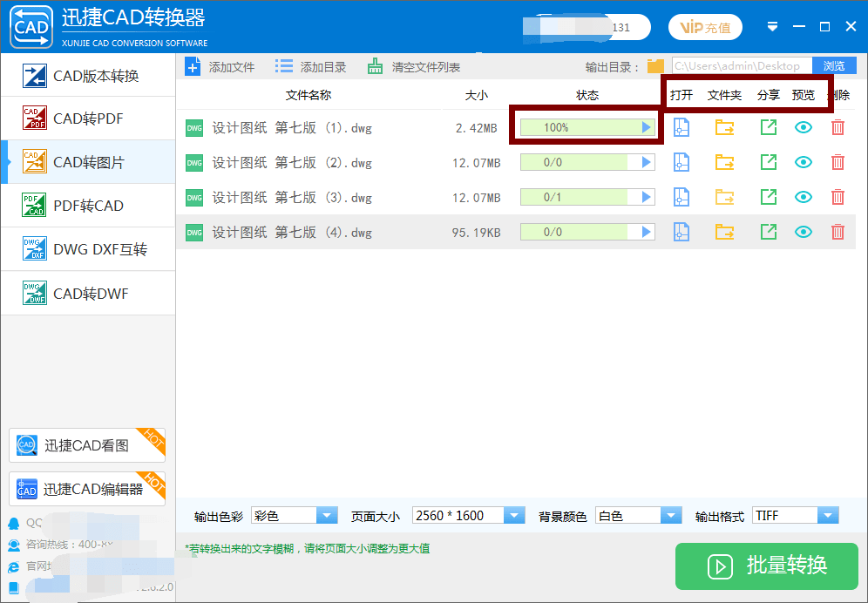Open converted file for 设计图纸 第七版 (1).dwg
Image resolution: width=868 pixels, height=603 pixels.
point(682,127)
